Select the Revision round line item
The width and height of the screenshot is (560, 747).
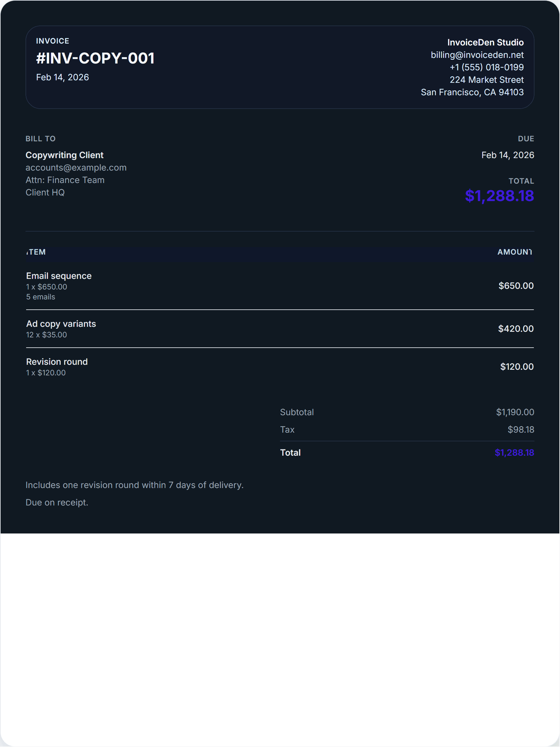click(x=57, y=362)
